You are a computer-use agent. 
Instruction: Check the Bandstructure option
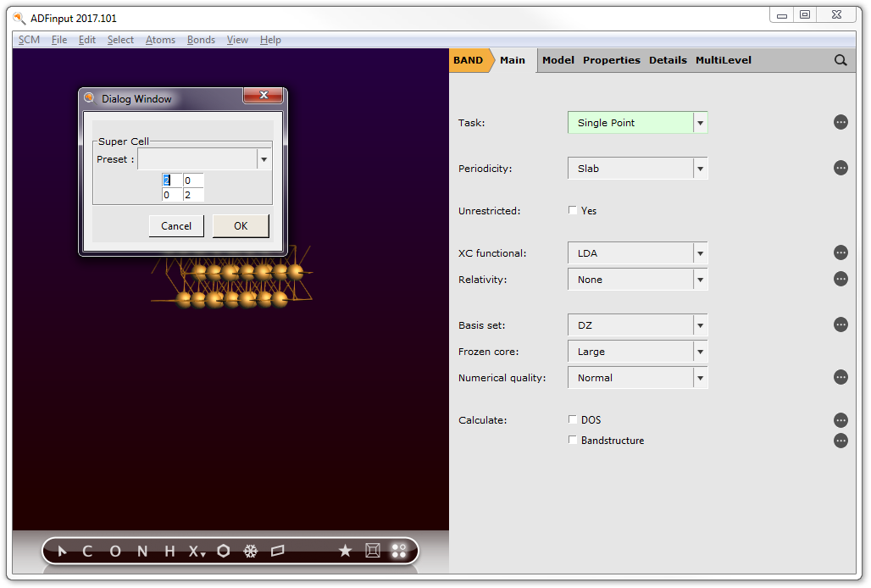[573, 441]
